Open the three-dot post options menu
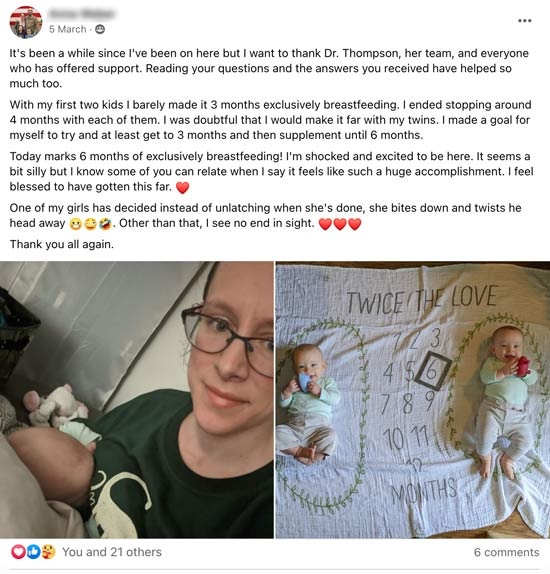This screenshot has width=550, height=574. 524,20
